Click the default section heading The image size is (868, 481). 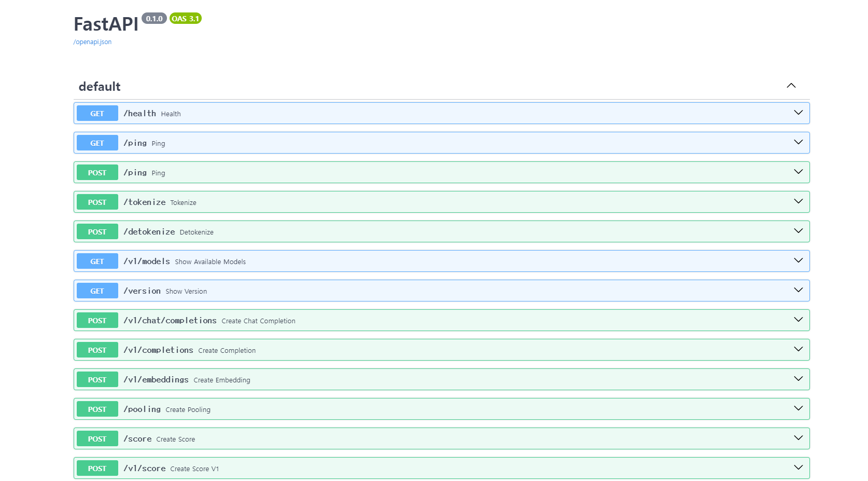(100, 87)
